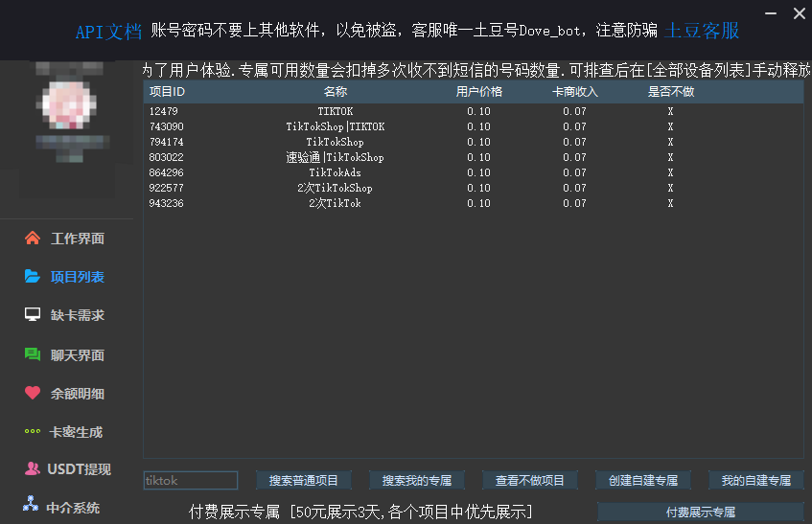Click the 付费展示专属 button

(701, 513)
